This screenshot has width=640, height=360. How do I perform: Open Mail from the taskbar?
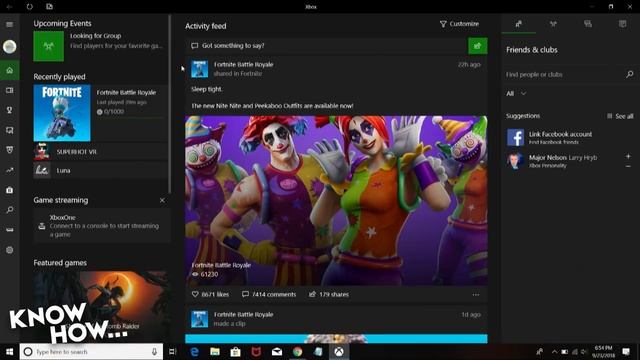click(x=277, y=352)
